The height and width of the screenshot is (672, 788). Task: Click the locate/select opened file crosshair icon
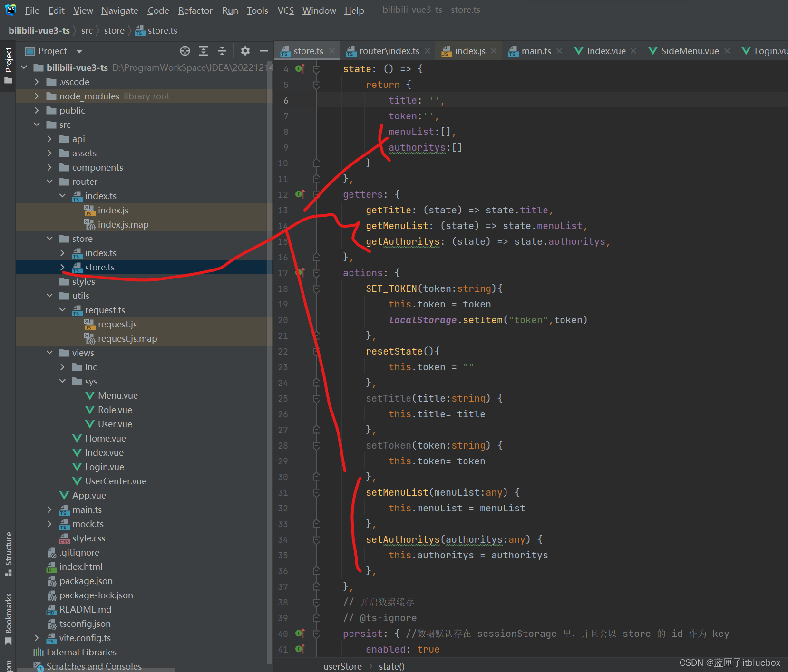[185, 51]
